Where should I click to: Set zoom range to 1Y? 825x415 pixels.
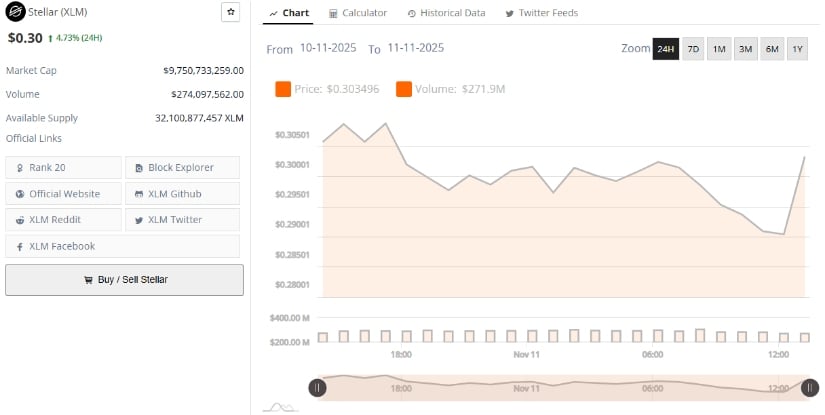797,49
